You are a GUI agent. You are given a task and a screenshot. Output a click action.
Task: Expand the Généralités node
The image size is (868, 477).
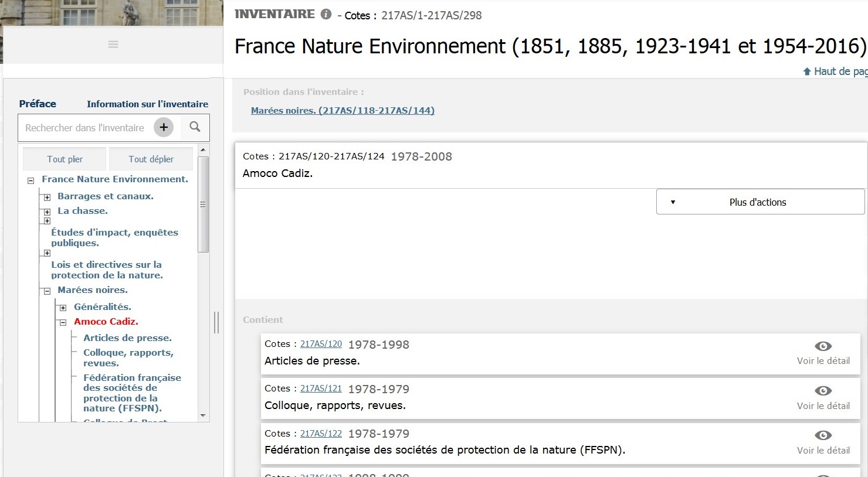pyautogui.click(x=63, y=308)
